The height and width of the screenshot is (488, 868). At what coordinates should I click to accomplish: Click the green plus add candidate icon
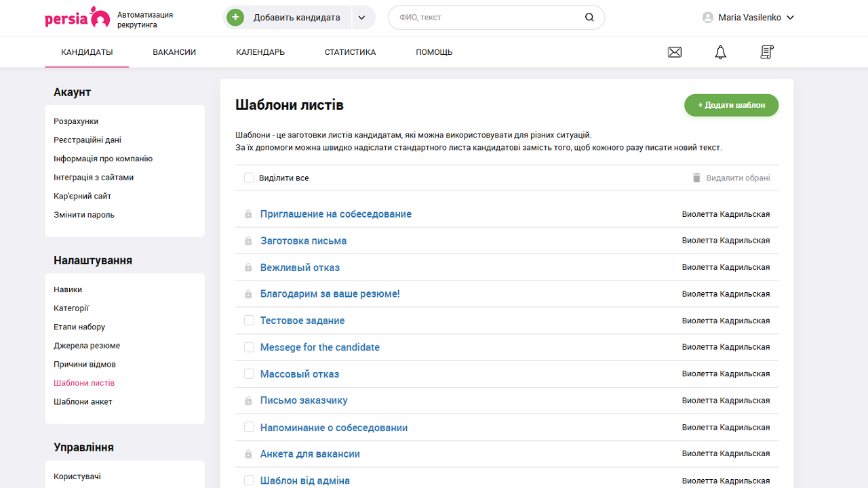tap(235, 18)
